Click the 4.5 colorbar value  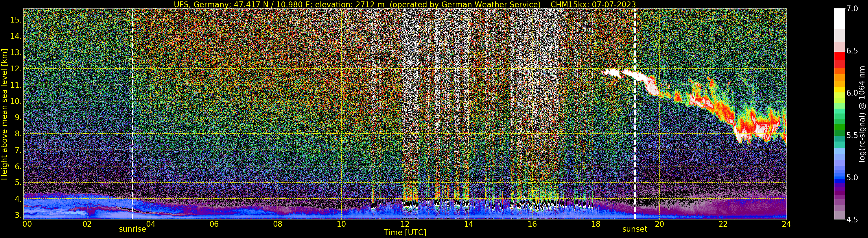(852, 220)
